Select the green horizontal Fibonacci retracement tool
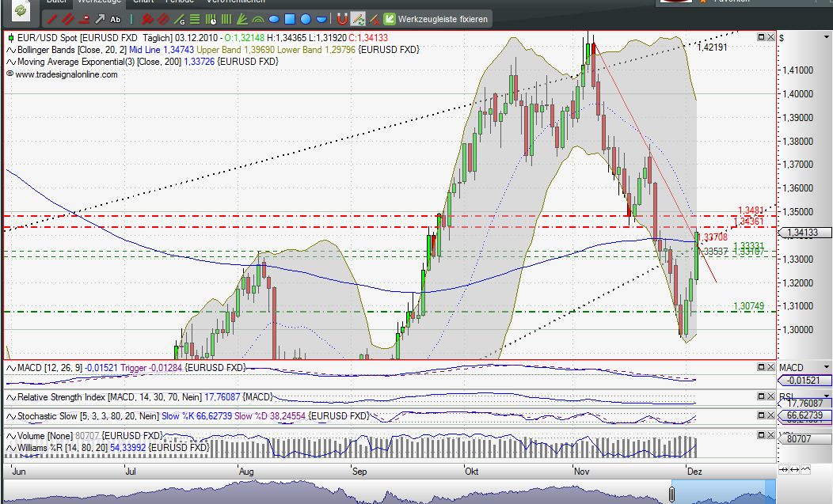The height and width of the screenshot is (504, 833). tap(195, 20)
